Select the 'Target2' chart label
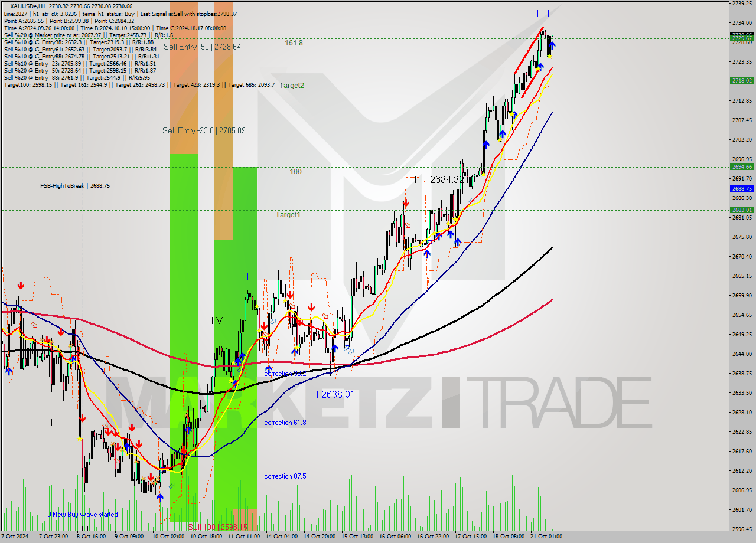The width and height of the screenshot is (756, 543). (292, 86)
